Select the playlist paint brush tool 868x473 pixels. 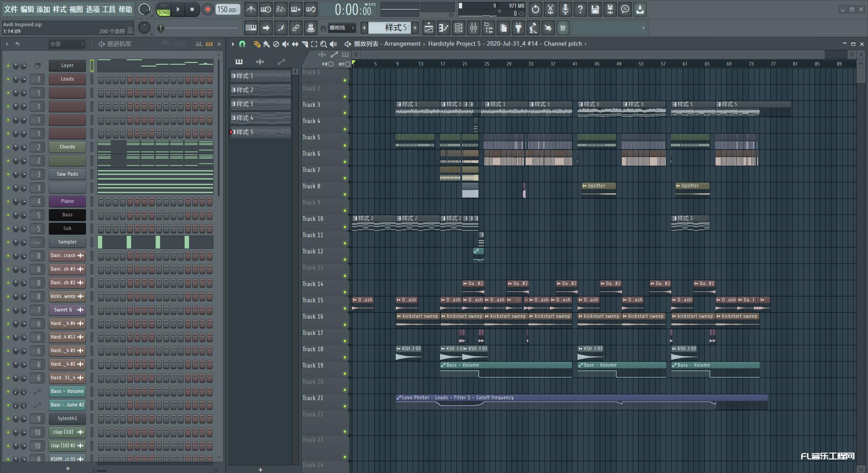pyautogui.click(x=266, y=44)
